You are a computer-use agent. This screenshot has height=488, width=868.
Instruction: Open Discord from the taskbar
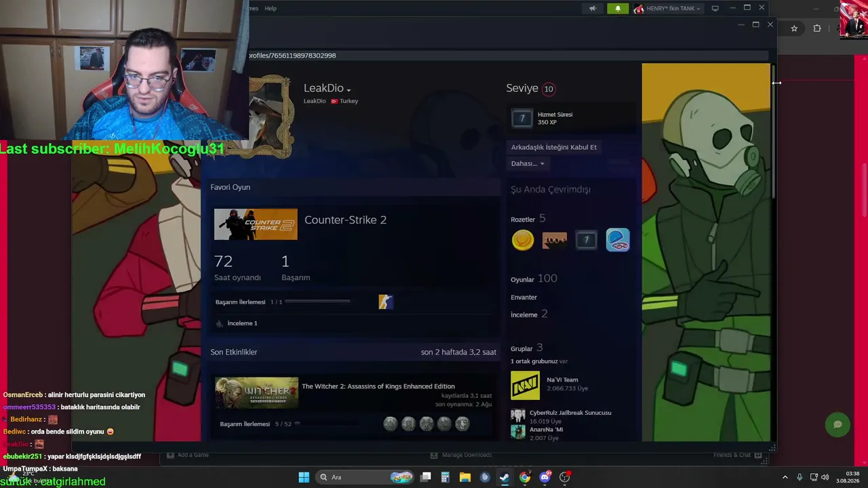tap(545, 477)
